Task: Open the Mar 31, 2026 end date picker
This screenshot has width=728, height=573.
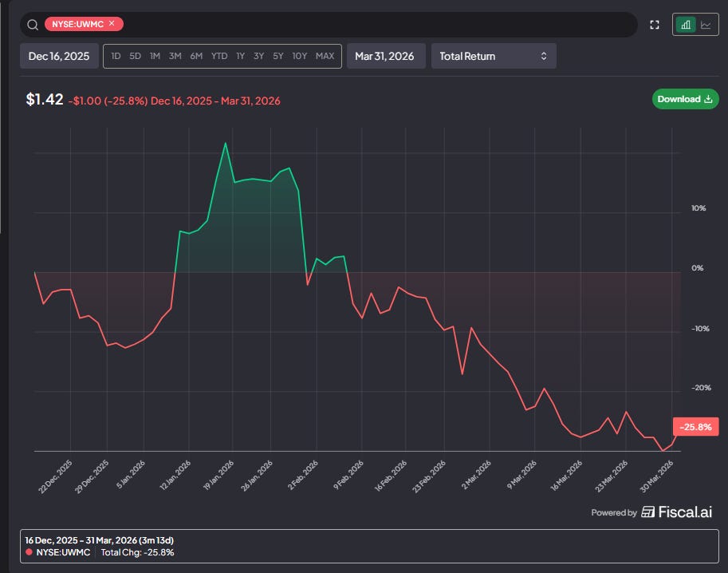Action: click(x=386, y=56)
